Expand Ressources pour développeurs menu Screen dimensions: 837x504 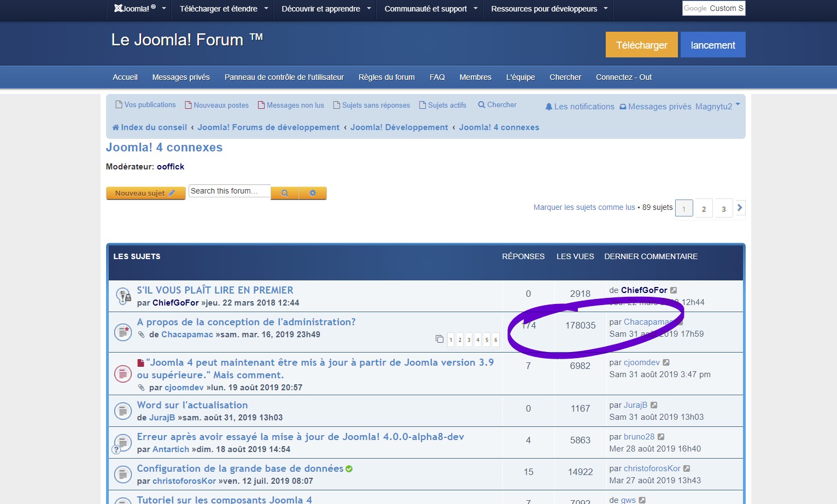[549, 9]
